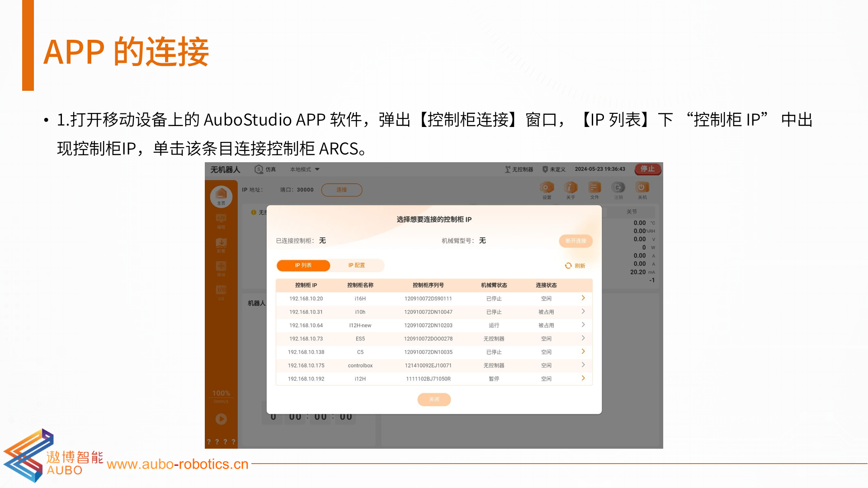Select the IP 列表 tab

coord(303,265)
